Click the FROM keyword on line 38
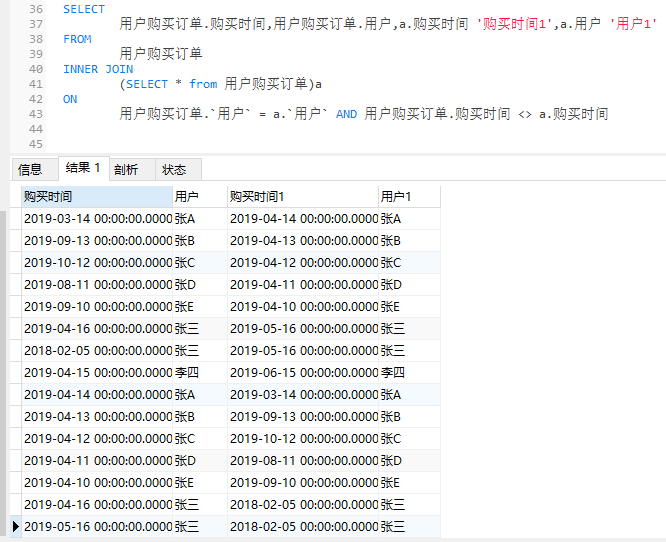666x542 pixels. tap(77, 39)
